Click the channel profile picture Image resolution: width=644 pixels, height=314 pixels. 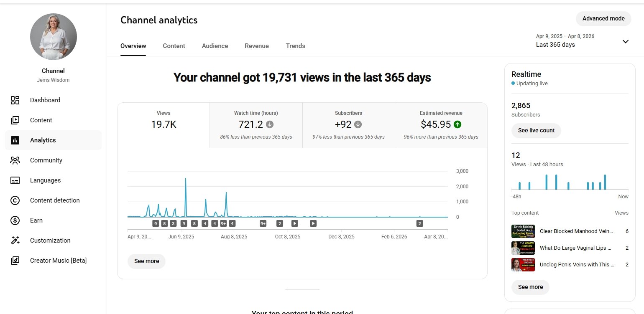(54, 37)
